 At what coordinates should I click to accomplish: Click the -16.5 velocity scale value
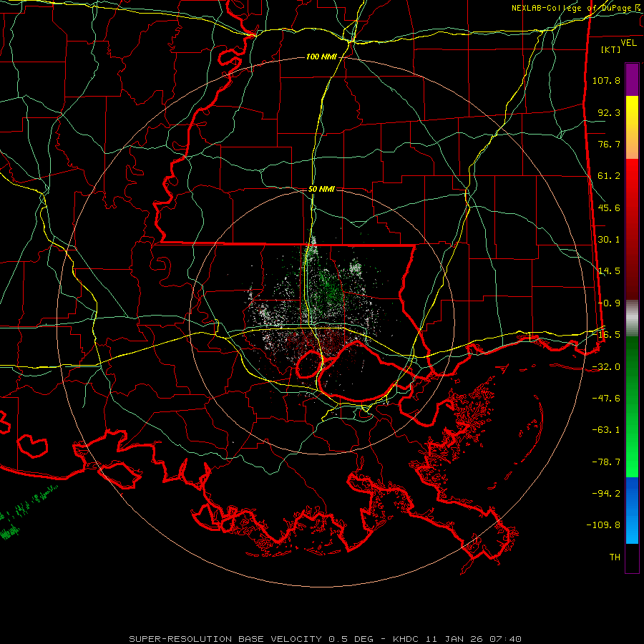tap(606, 335)
